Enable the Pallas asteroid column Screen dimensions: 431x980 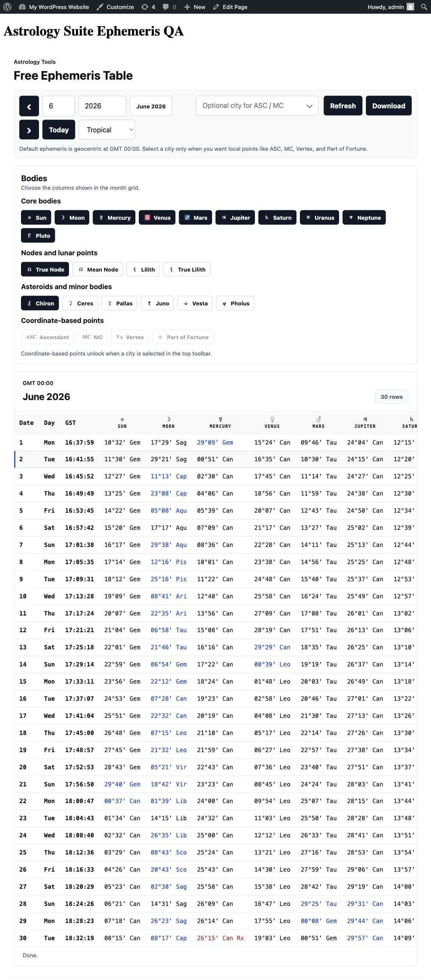click(x=120, y=303)
